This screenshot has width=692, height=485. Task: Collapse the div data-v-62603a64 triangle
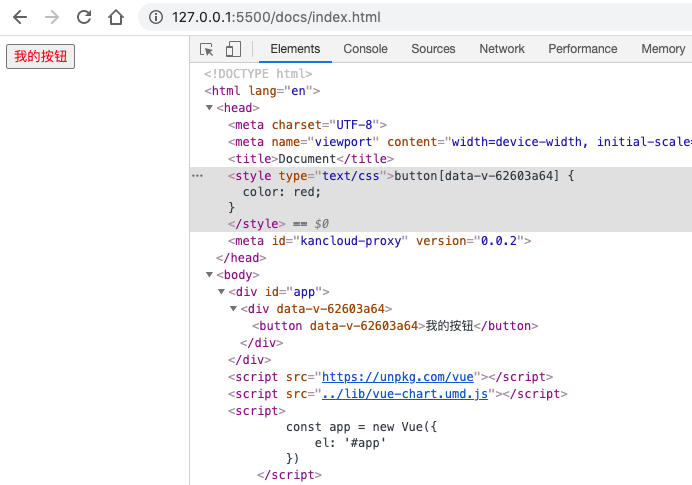tap(233, 308)
